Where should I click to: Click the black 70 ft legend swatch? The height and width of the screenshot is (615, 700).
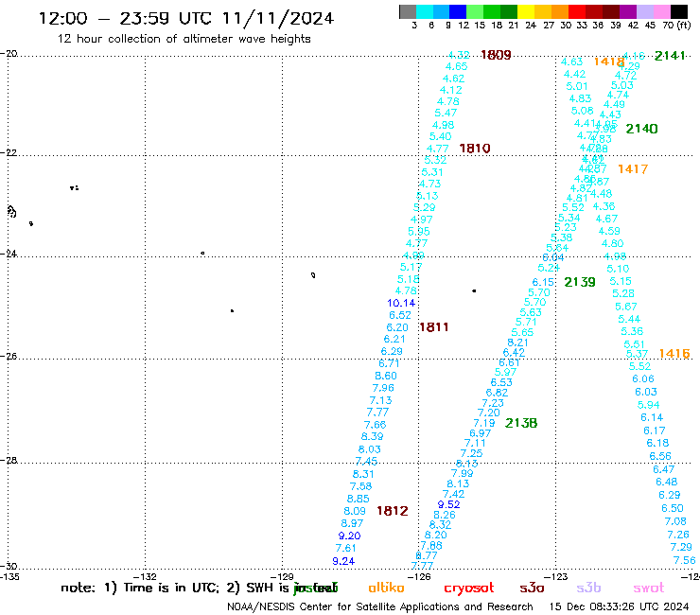(x=678, y=11)
